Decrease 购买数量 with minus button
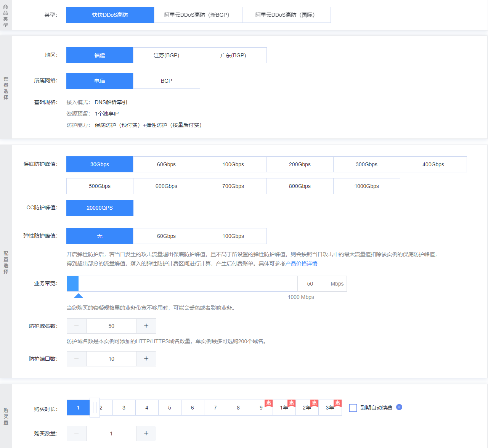The width and height of the screenshot is (488, 448). tap(77, 434)
